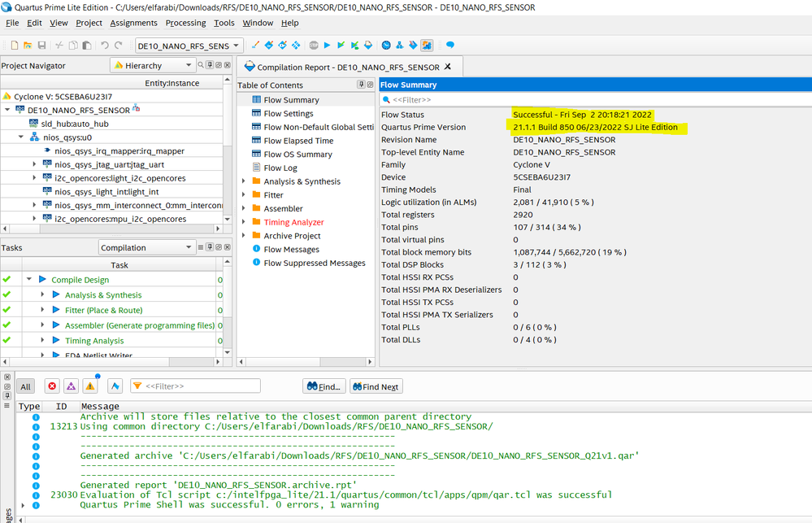Image resolution: width=812 pixels, height=523 pixels.
Task: Click the Find Next button
Action: pyautogui.click(x=376, y=386)
